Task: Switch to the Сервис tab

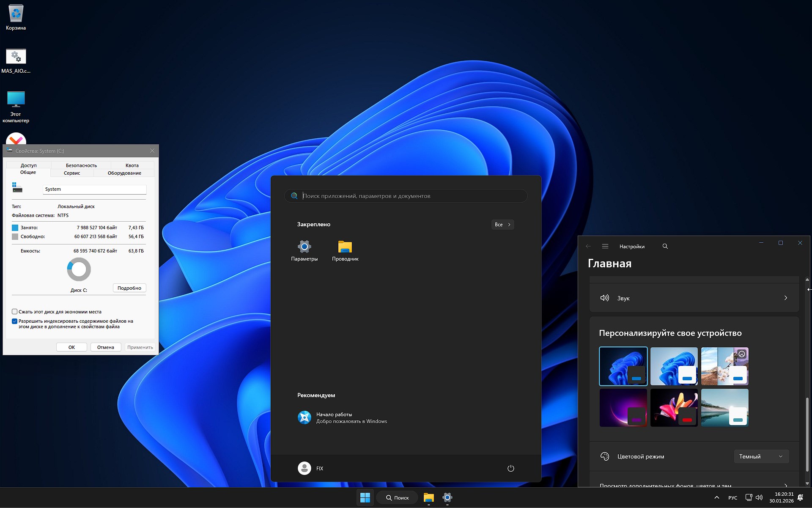Action: (x=72, y=173)
